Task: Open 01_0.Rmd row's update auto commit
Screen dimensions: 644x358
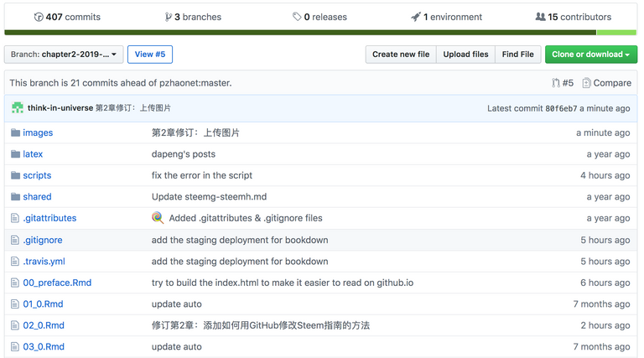Action: (177, 304)
